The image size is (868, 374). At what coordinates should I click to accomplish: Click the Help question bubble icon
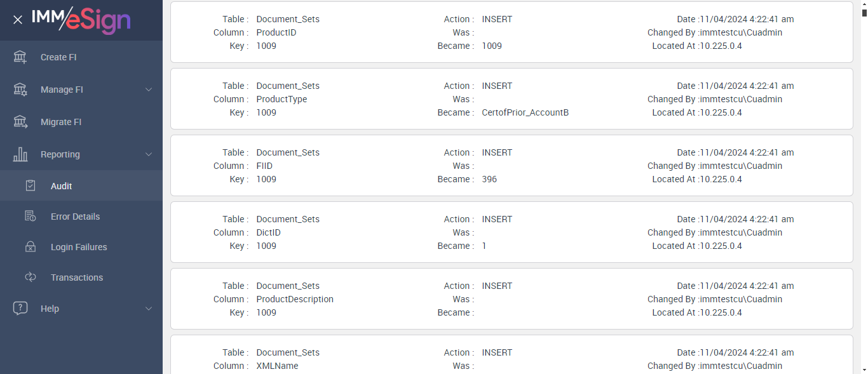point(20,309)
